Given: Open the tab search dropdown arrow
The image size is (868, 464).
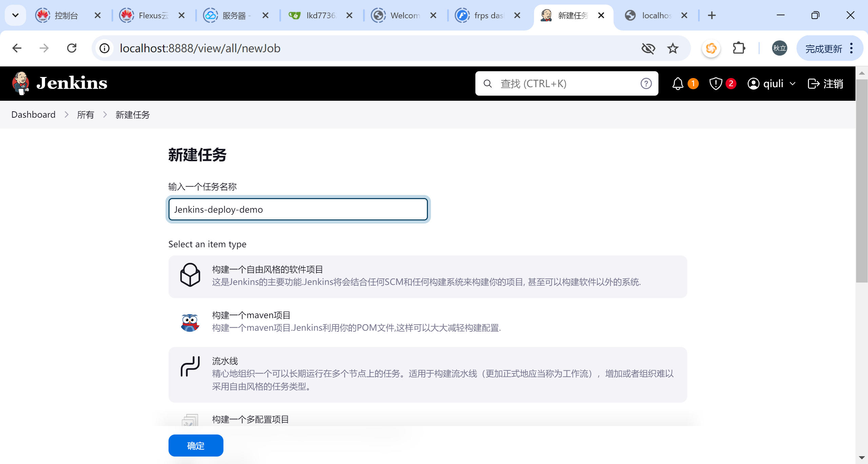Looking at the screenshot, I should pos(15,15).
